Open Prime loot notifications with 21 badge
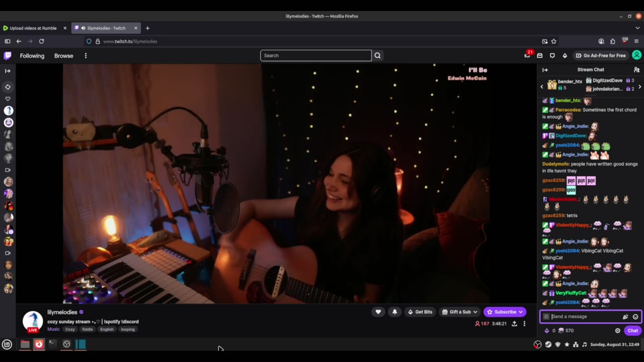This screenshot has width=644, height=362. pyautogui.click(x=527, y=55)
